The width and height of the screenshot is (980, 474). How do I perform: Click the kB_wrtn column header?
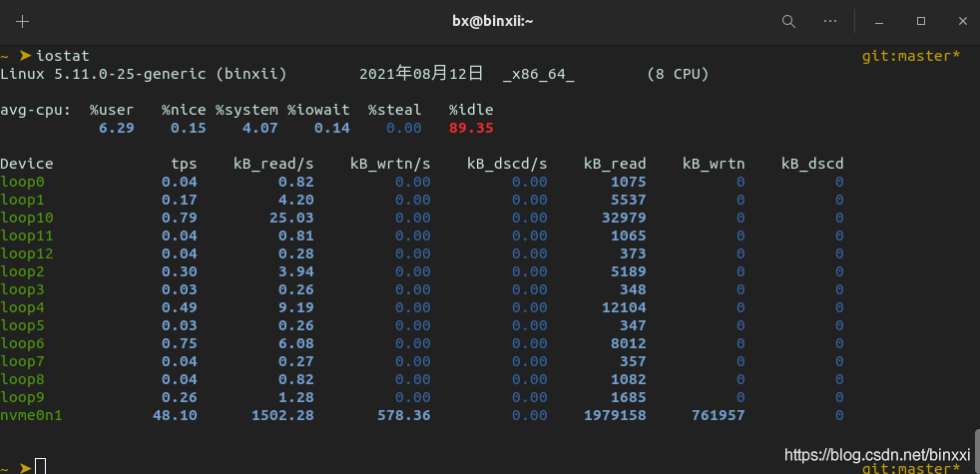click(714, 164)
